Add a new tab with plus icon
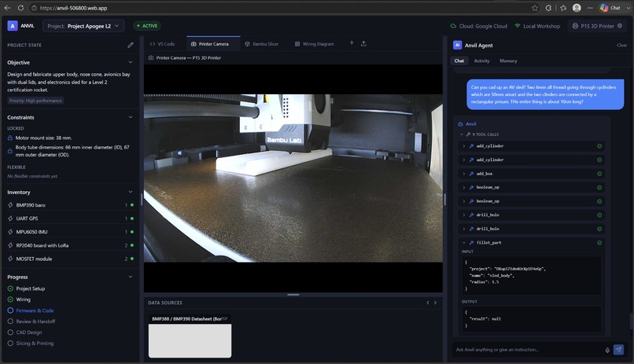 pyautogui.click(x=352, y=42)
